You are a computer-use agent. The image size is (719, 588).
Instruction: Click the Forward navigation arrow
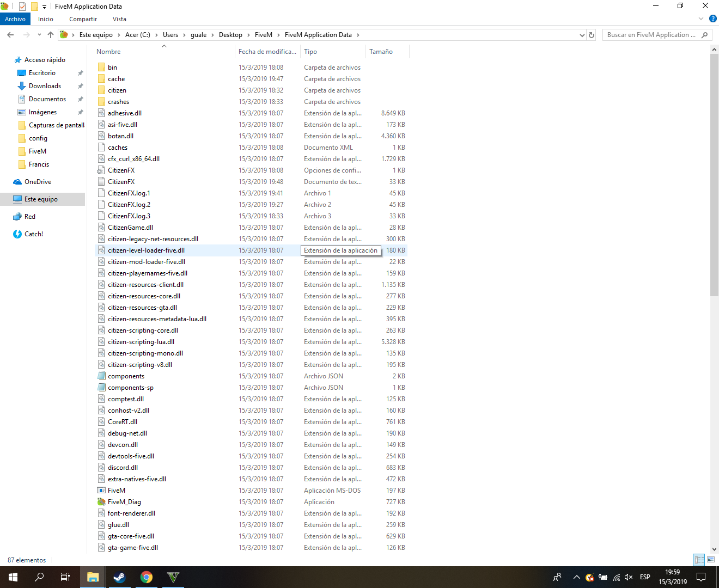26,35
